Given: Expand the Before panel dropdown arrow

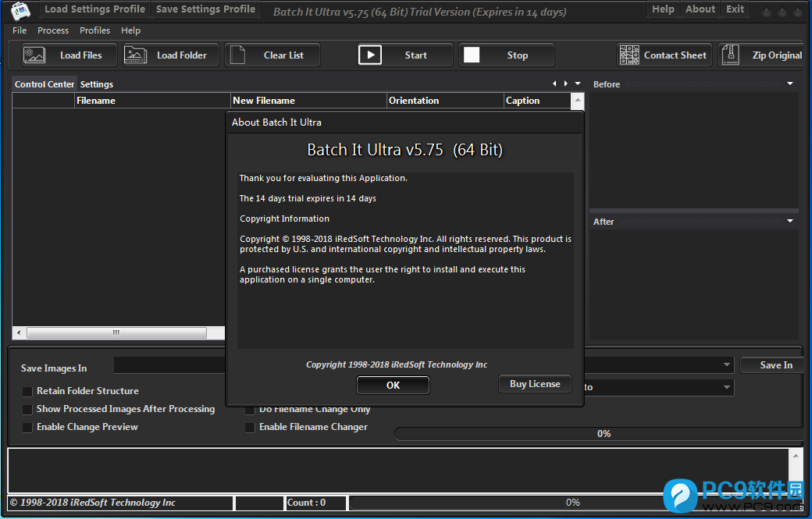Looking at the screenshot, I should (790, 84).
